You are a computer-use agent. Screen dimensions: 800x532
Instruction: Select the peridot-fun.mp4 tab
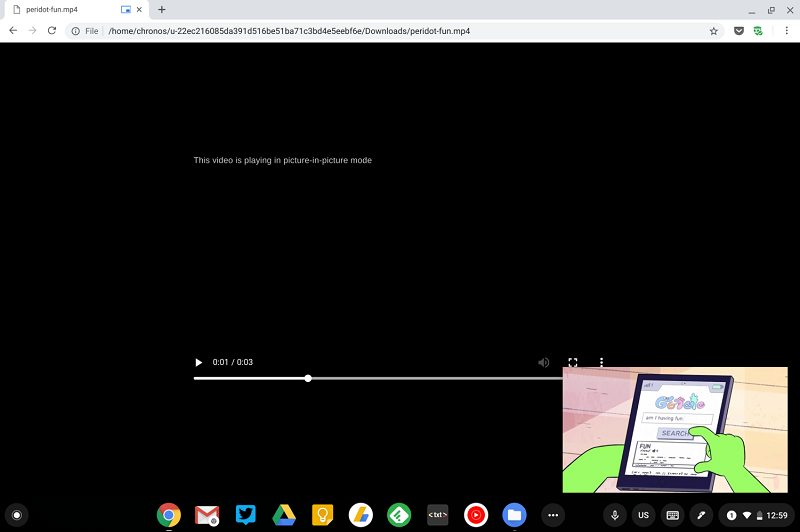(70, 9)
